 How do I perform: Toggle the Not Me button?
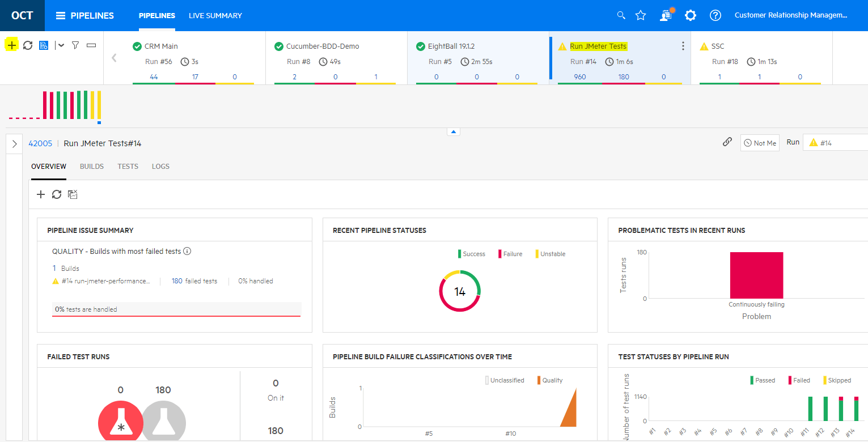point(760,143)
